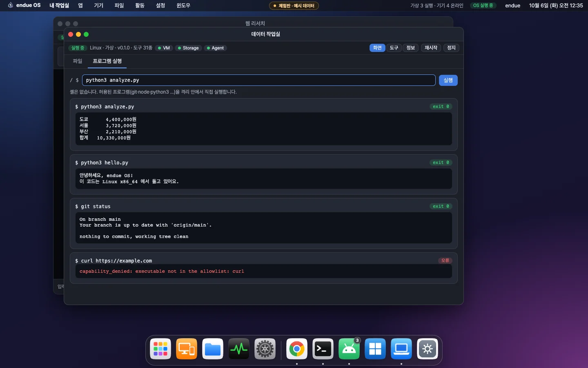588x368 pixels.
Task: Click the Agent status chip
Action: click(x=216, y=48)
